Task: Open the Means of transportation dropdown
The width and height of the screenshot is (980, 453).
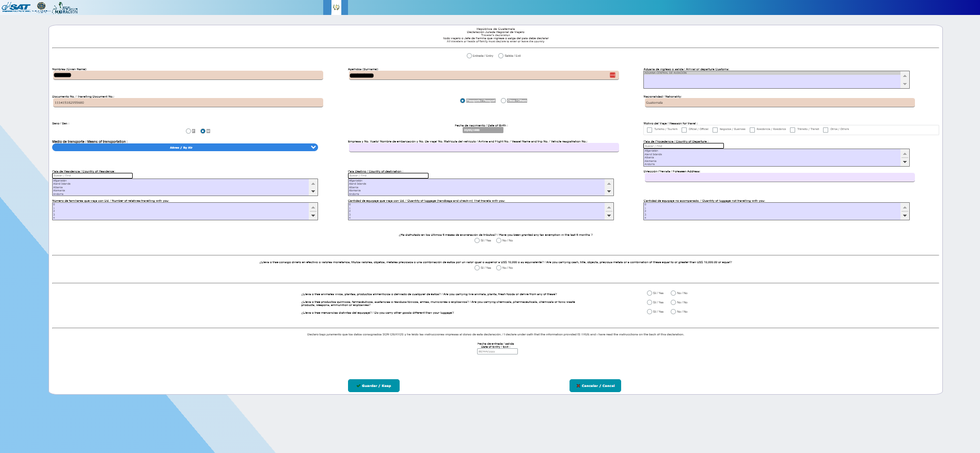Action: [x=185, y=148]
